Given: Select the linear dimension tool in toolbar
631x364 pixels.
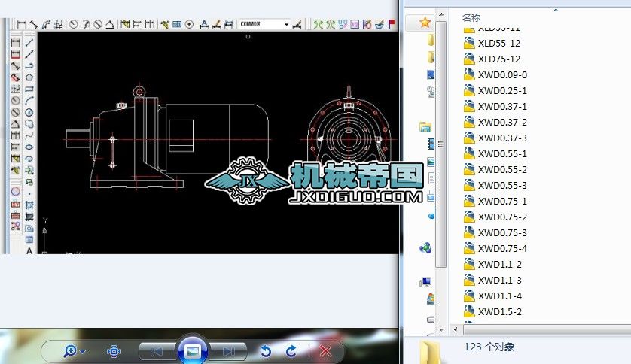Looking at the screenshot, I should (x=21, y=24).
